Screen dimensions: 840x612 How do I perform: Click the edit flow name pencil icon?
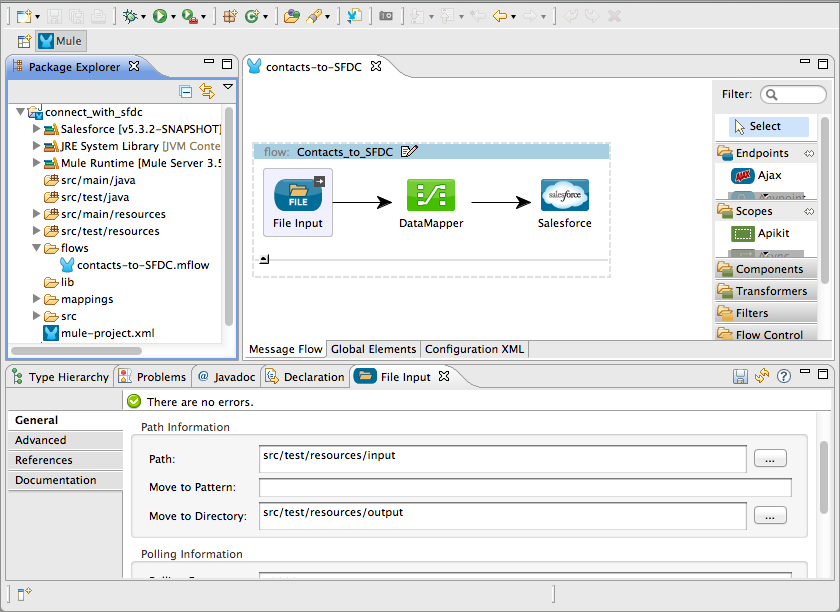[409, 152]
